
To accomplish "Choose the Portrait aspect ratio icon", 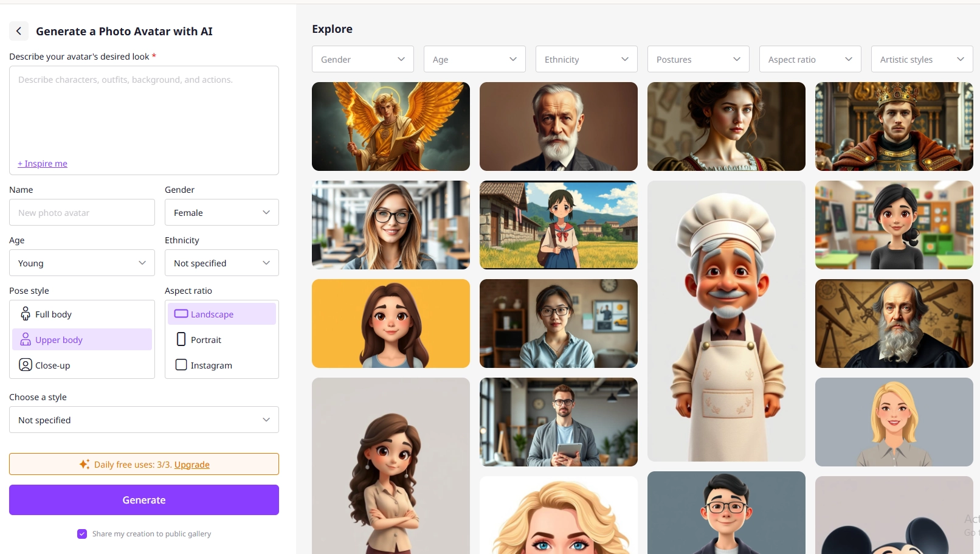I will click(181, 339).
